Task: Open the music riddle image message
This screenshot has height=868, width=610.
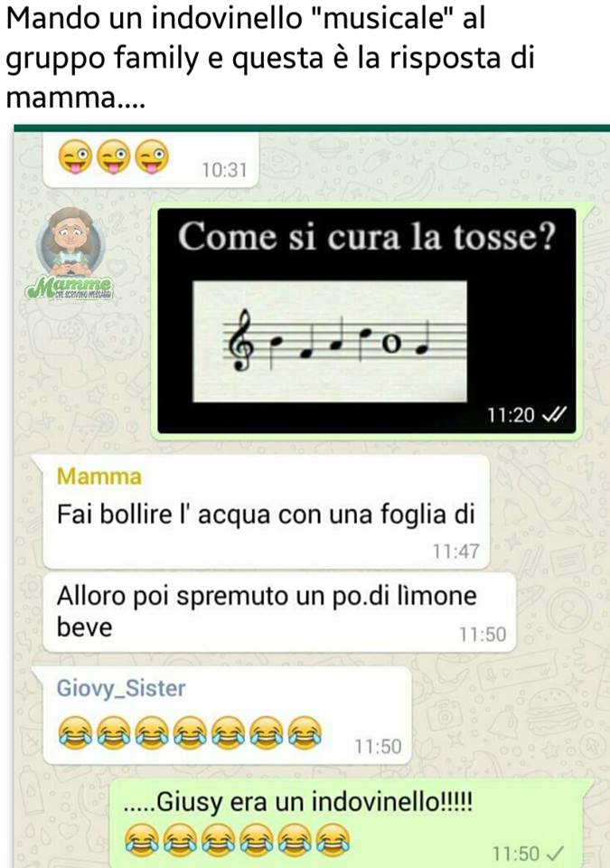Action: point(366,320)
